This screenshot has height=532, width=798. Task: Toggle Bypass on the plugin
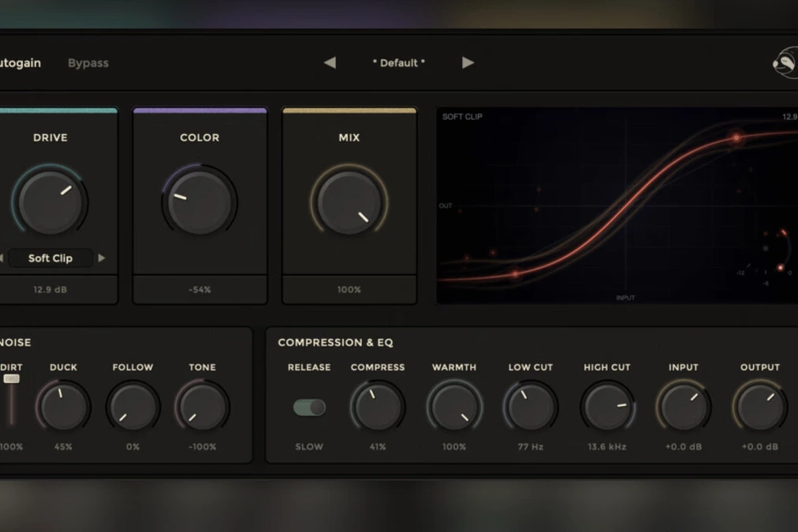88,63
